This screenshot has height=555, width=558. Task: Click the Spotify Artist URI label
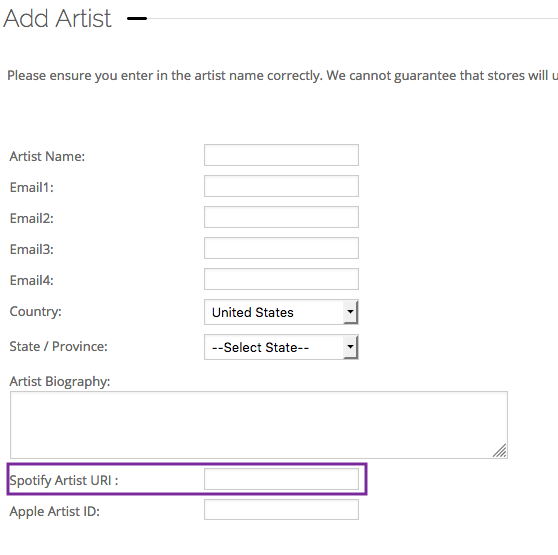[64, 481]
